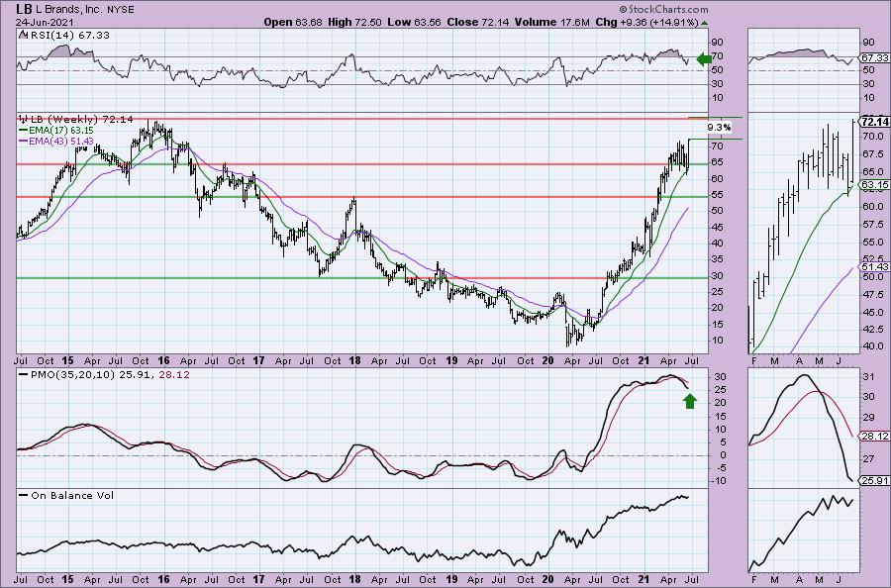Select the 'Open 63.68' value
This screenshot has height=588, width=891.
pyautogui.click(x=293, y=22)
